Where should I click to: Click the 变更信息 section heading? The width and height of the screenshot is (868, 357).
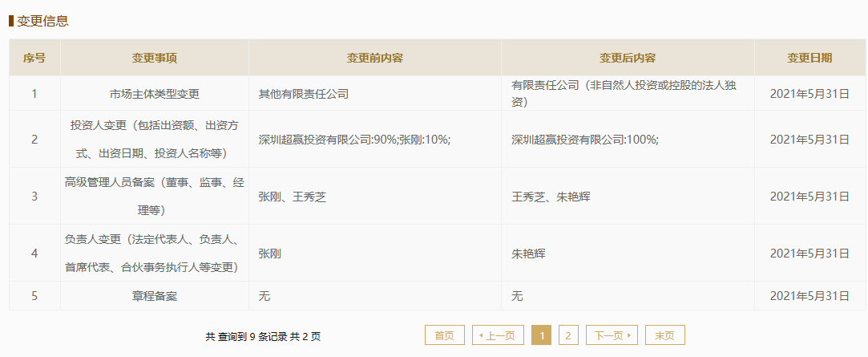42,21
